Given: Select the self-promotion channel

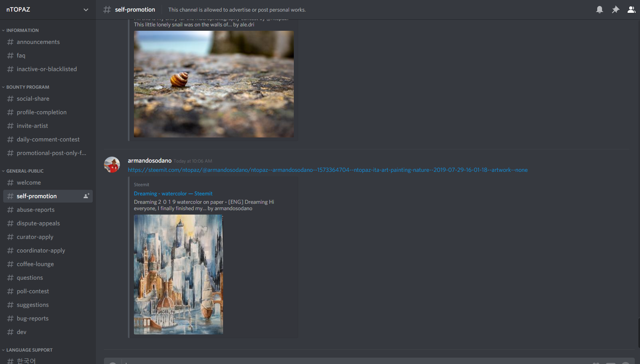Looking at the screenshot, I should point(48,196).
